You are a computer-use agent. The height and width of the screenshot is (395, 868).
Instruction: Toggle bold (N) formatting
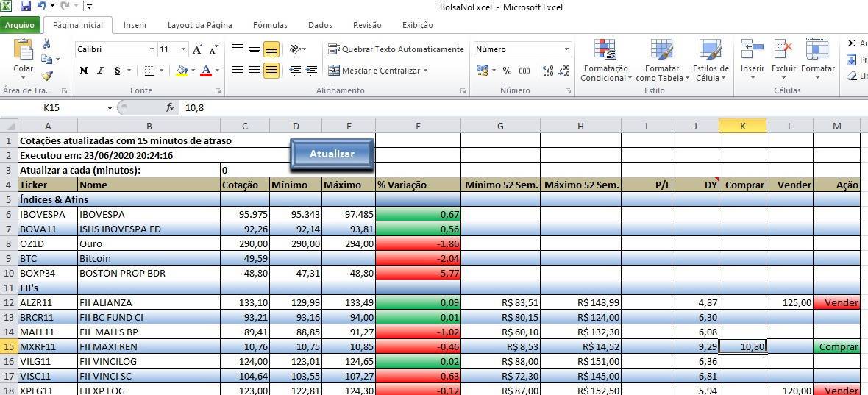click(83, 71)
